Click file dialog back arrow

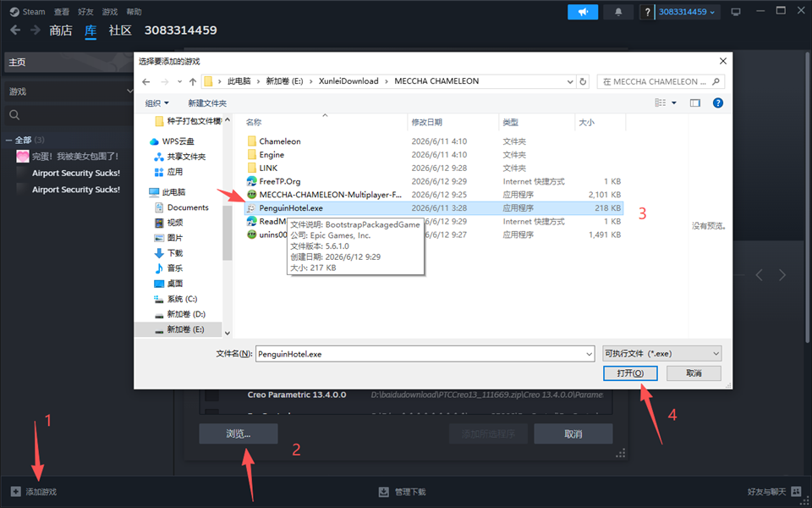click(x=146, y=81)
